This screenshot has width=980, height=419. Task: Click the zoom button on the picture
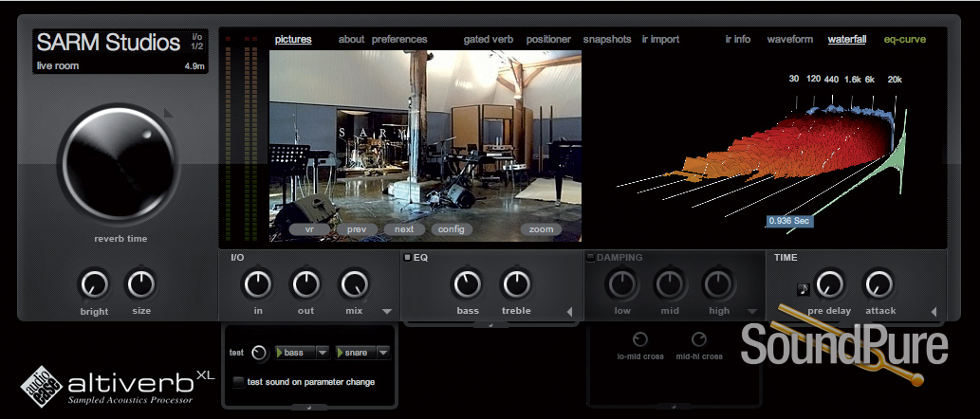coord(542,229)
